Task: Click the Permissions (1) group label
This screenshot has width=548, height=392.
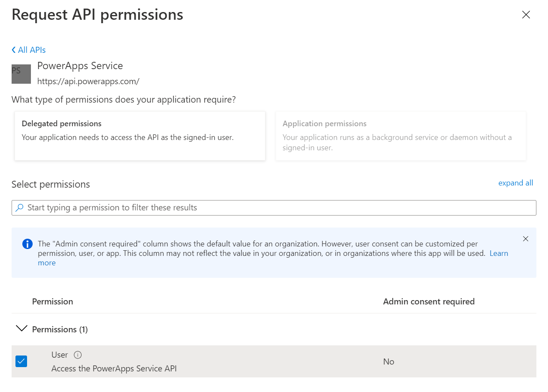Action: click(x=60, y=329)
